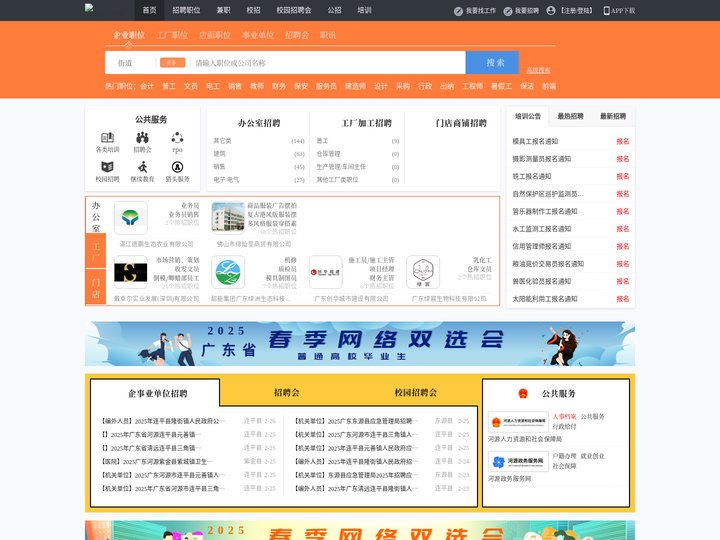Select the 企业职位 search tab

pyautogui.click(x=129, y=35)
